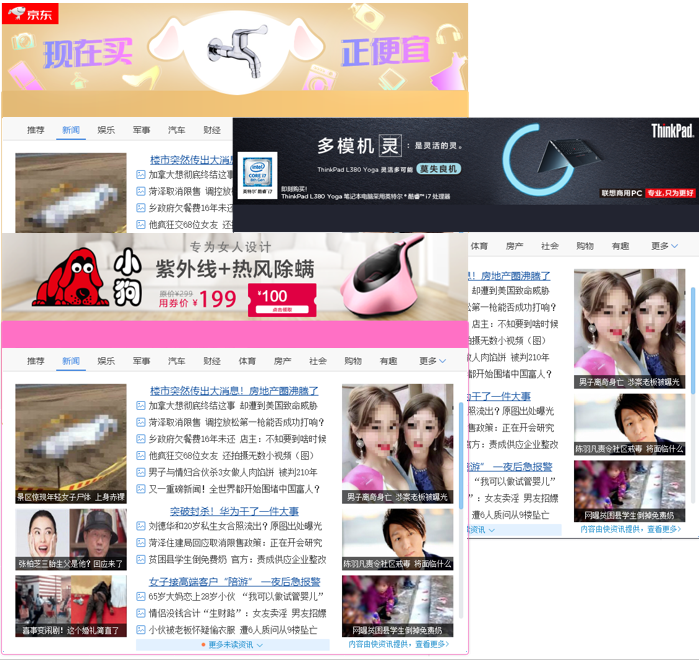Expand 更多 dropdown in the front news window
699x660 pixels.
[432, 361]
